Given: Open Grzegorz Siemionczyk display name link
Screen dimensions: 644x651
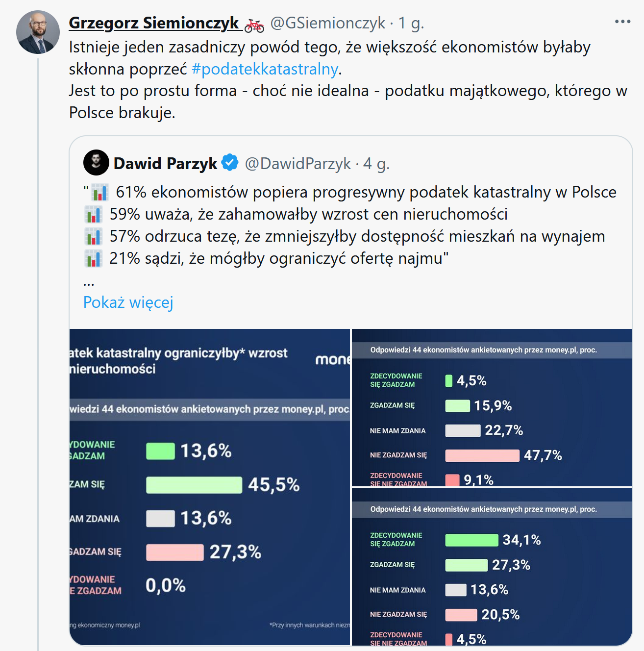Looking at the screenshot, I should [x=153, y=23].
